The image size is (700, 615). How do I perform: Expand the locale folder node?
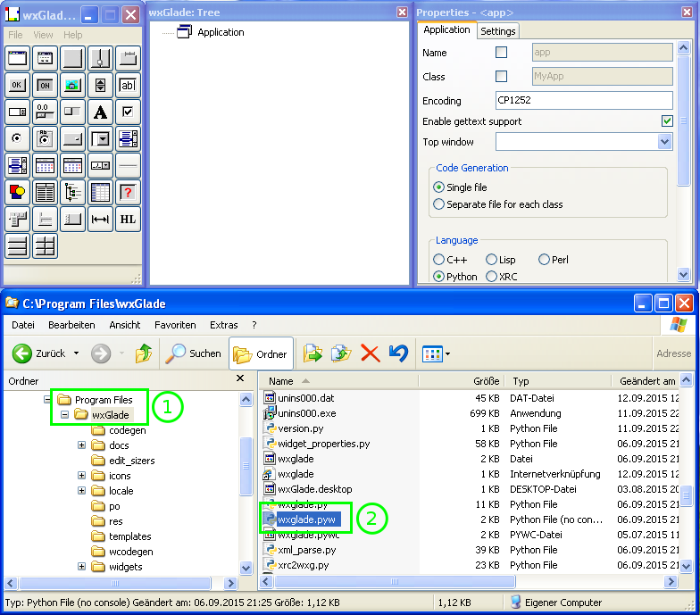pyautogui.click(x=81, y=491)
